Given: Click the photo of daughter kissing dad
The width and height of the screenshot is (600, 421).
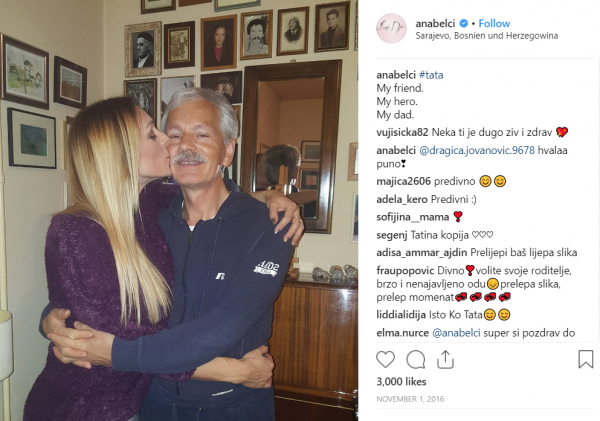Looking at the screenshot, I should click(x=179, y=210).
